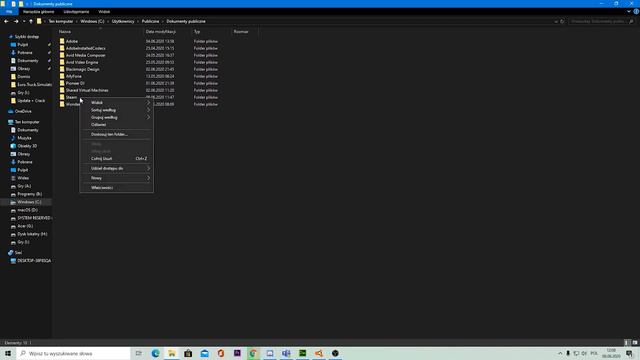Click the Forward navigation arrow
Screen dimensions: 640x360
tap(16, 21)
